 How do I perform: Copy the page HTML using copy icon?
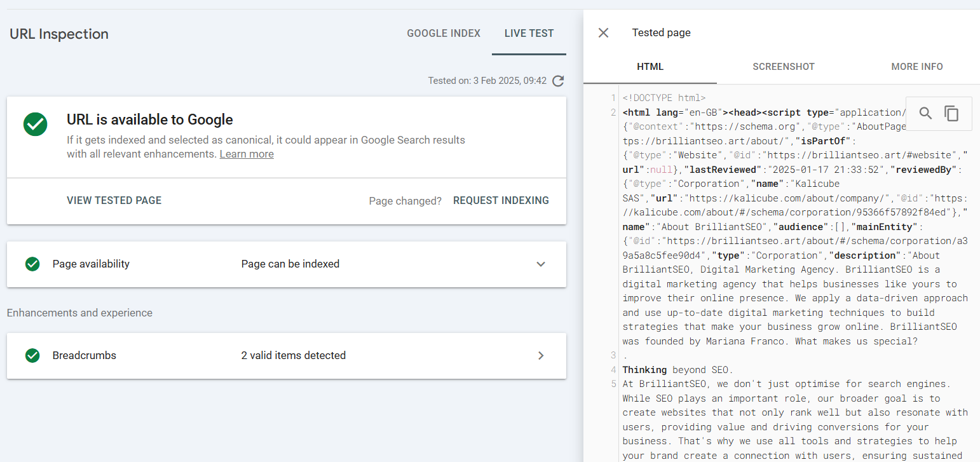(951, 113)
